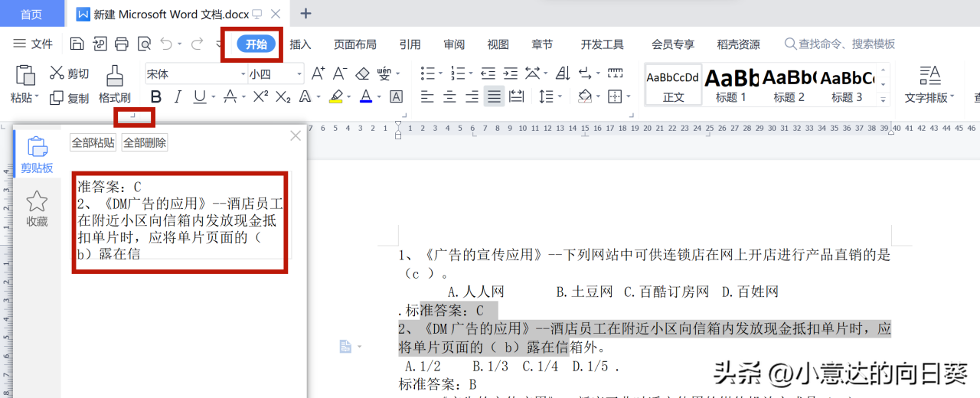Set paragraph to center alignment
Screen dimensions: 980x398
449,96
